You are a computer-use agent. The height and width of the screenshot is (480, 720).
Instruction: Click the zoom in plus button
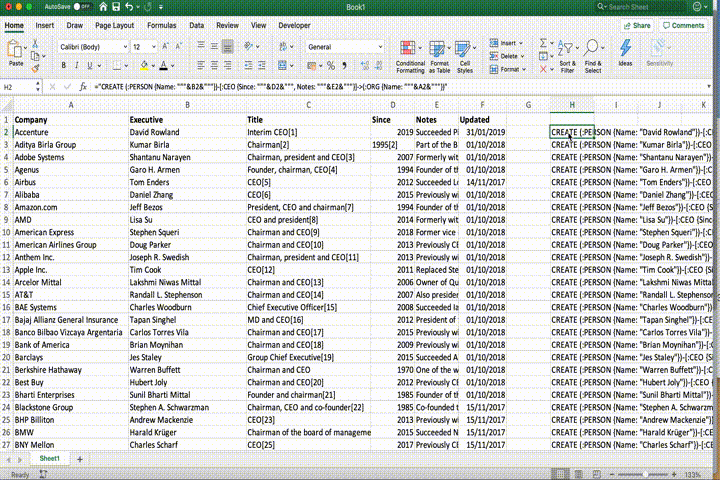(674, 474)
